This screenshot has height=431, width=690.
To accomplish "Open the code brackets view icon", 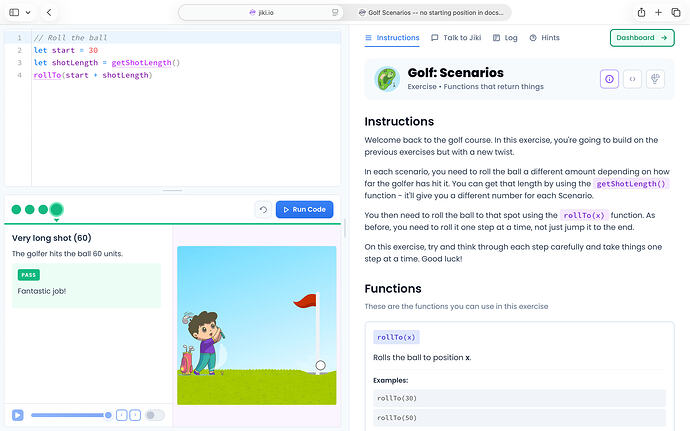I will pyautogui.click(x=632, y=79).
